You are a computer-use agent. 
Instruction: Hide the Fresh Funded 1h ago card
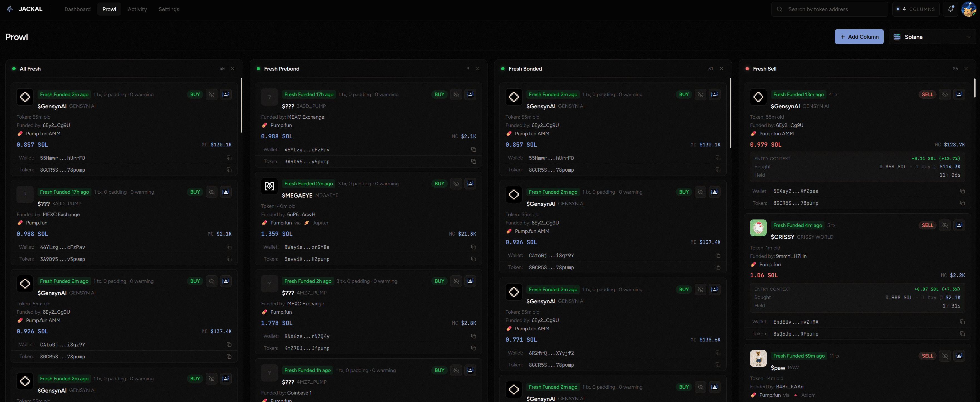(456, 370)
